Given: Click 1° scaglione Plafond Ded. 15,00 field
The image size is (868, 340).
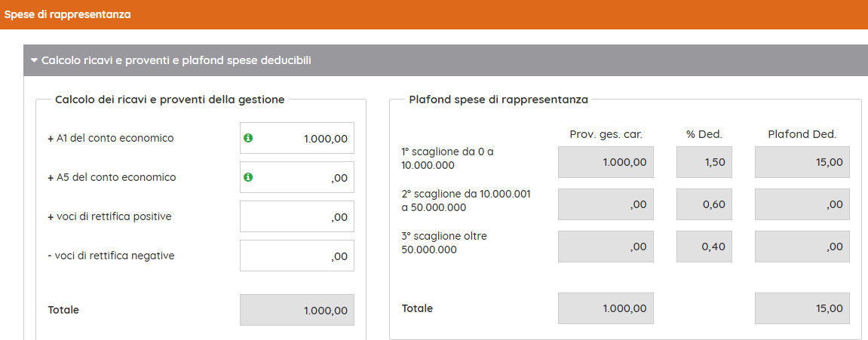Looking at the screenshot, I should click(802, 162).
